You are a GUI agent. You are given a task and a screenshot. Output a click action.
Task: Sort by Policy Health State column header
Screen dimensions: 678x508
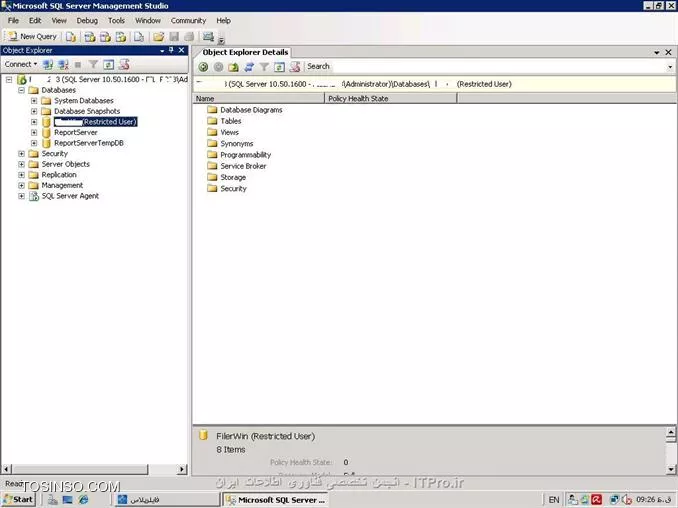click(358, 99)
